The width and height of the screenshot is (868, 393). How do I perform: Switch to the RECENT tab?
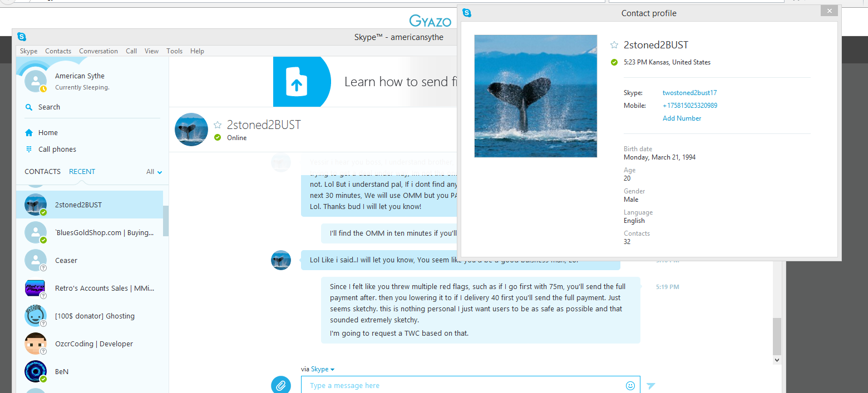[x=82, y=172]
